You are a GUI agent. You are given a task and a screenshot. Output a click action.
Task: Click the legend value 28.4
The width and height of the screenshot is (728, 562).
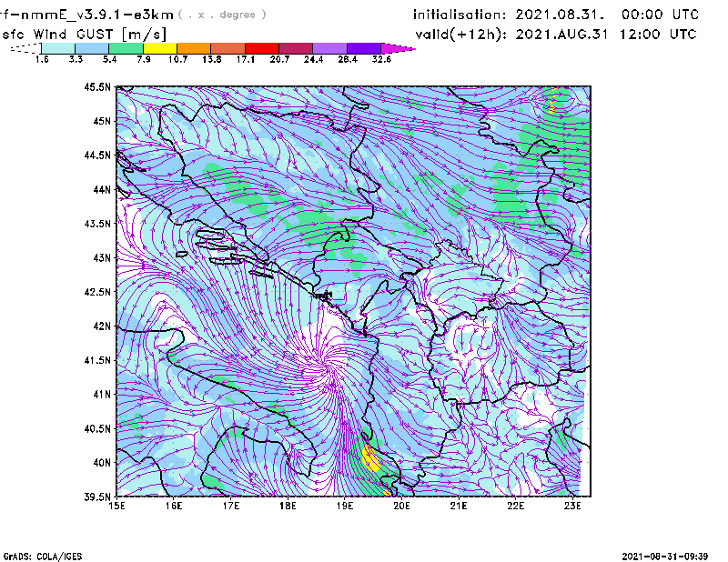pos(348,59)
